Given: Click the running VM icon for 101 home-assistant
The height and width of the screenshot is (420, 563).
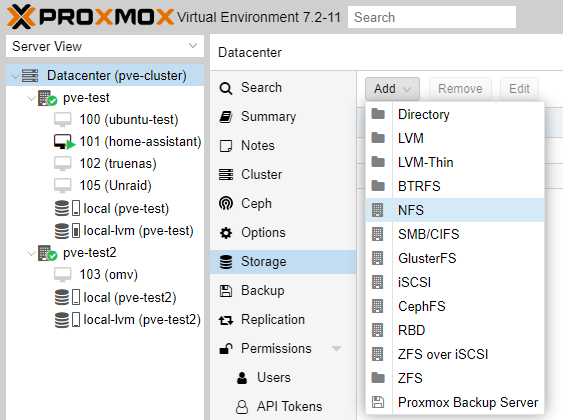Looking at the screenshot, I should pos(64,142).
